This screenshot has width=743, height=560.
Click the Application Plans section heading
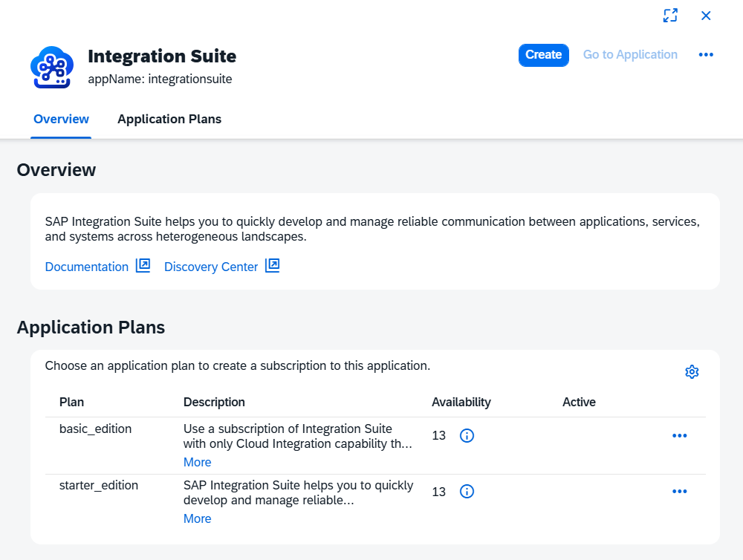pyautogui.click(x=91, y=328)
